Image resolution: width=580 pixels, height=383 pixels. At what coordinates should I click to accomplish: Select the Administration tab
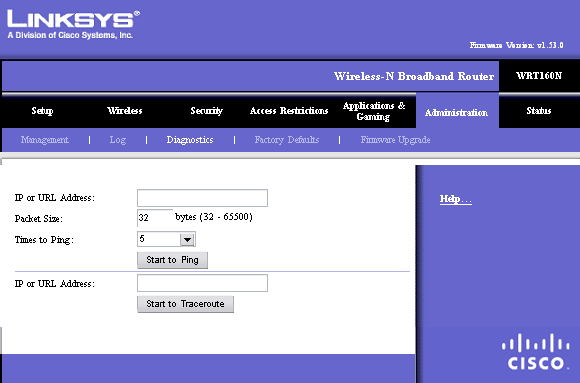[x=456, y=112]
